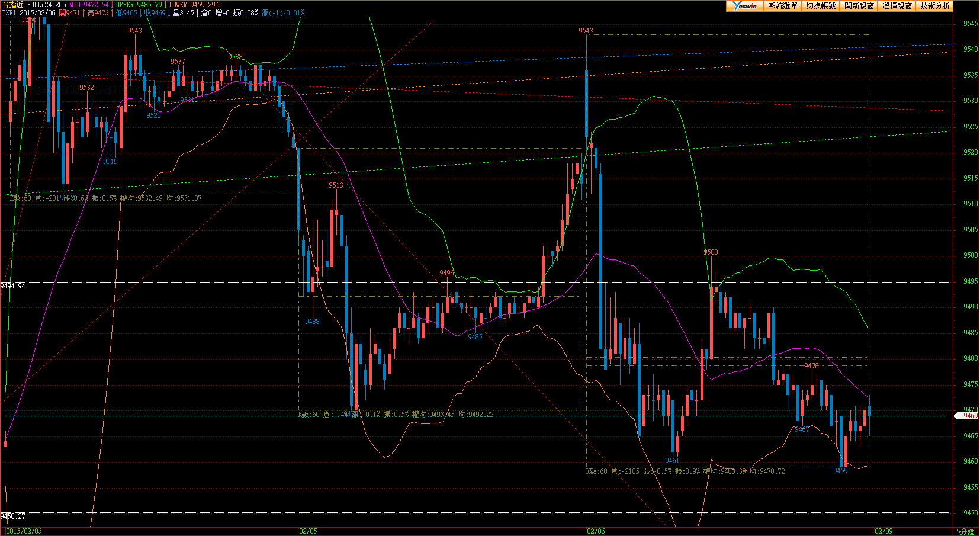
Task: Click the 9538 peak label
Action: 235,57
